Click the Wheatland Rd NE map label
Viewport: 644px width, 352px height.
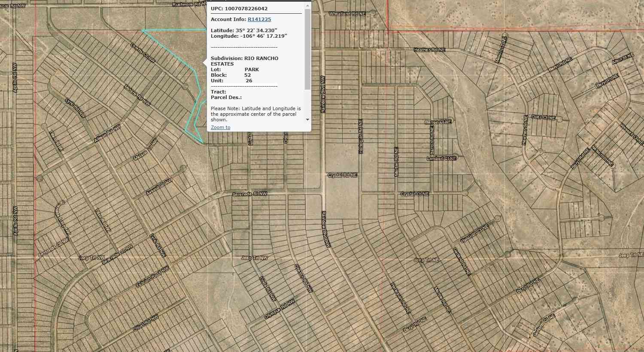coord(347,14)
